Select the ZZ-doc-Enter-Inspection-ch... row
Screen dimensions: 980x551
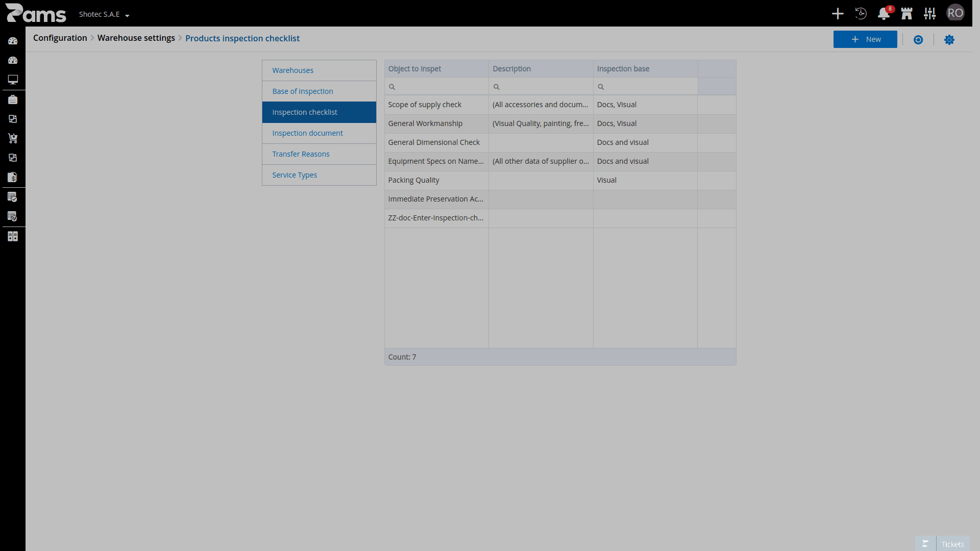[x=560, y=218]
